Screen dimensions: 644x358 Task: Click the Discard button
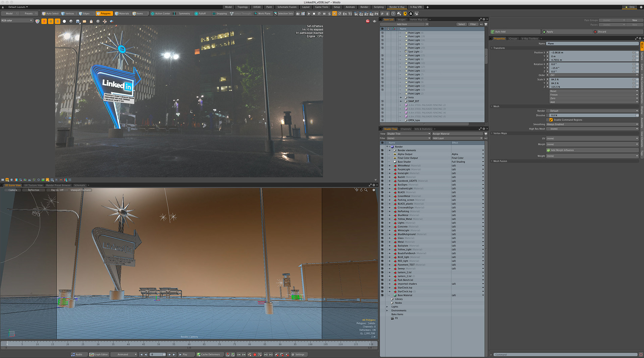tap(618, 32)
